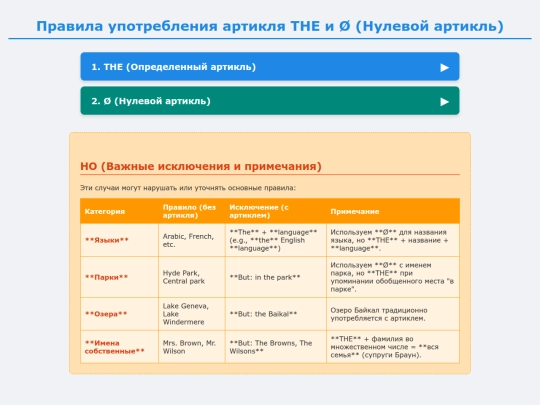Click the Категория column header
The width and height of the screenshot is (540, 405).
[119, 211]
